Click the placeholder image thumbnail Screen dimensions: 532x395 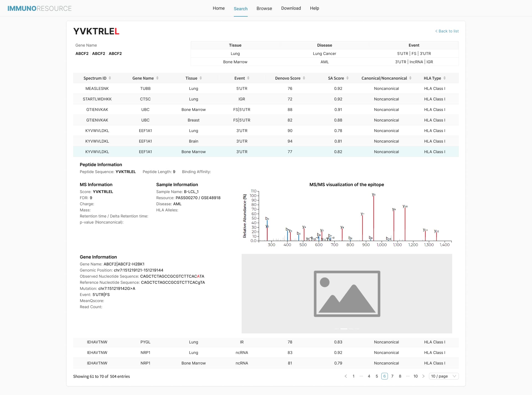[347, 293]
